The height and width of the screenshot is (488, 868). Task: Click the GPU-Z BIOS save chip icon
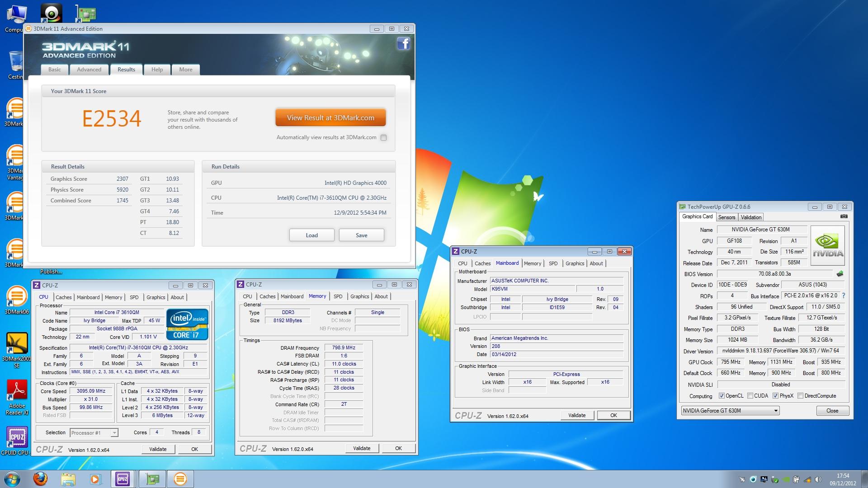pos(840,274)
